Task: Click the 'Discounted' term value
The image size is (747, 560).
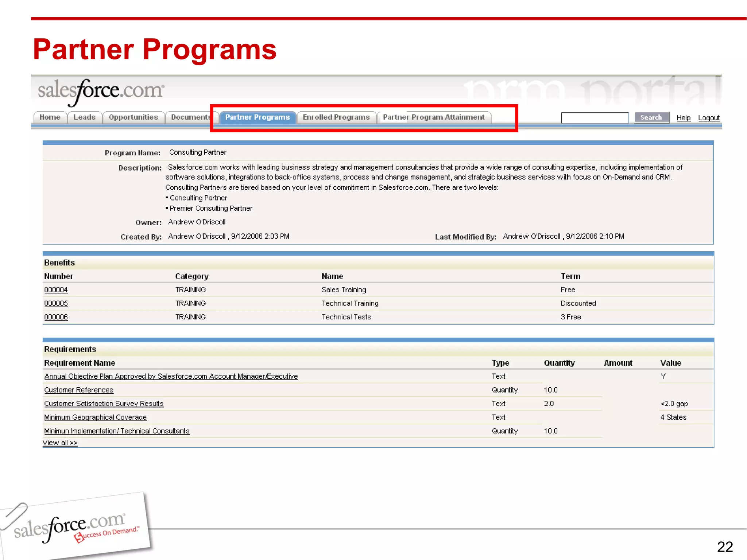Action: (578, 303)
